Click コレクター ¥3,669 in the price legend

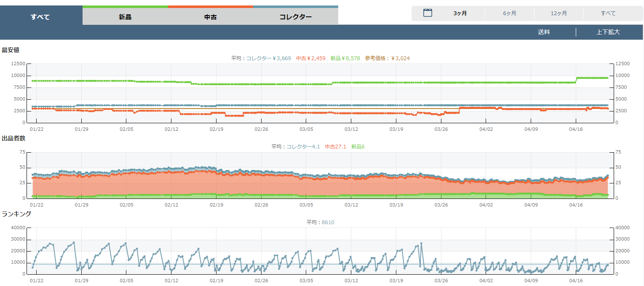[268, 58]
